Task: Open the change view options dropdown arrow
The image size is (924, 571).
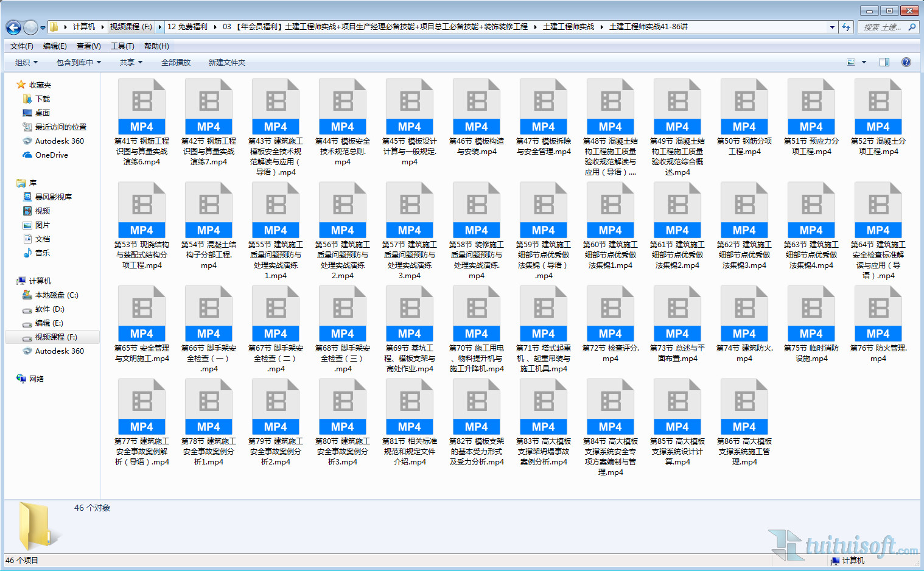Action: click(864, 62)
